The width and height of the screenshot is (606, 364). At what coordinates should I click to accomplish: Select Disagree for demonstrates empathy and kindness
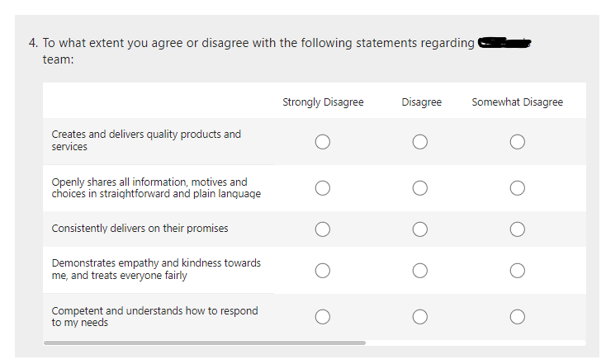420,270
